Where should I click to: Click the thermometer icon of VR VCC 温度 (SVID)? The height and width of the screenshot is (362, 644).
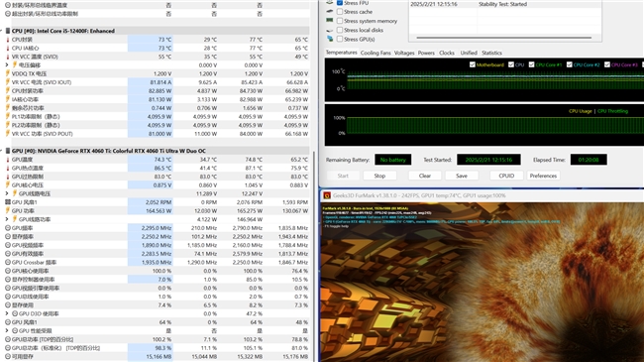point(7,57)
